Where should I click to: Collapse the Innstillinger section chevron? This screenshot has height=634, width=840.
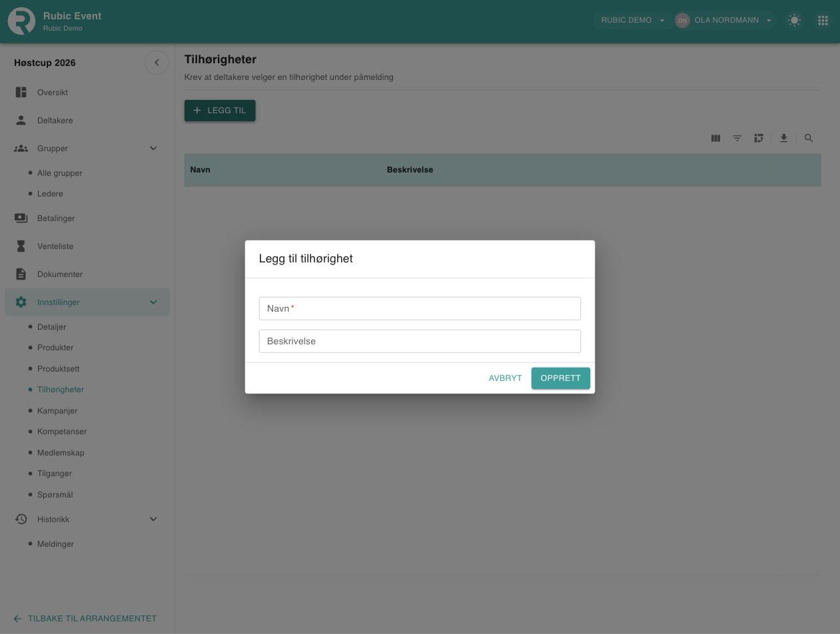(153, 302)
